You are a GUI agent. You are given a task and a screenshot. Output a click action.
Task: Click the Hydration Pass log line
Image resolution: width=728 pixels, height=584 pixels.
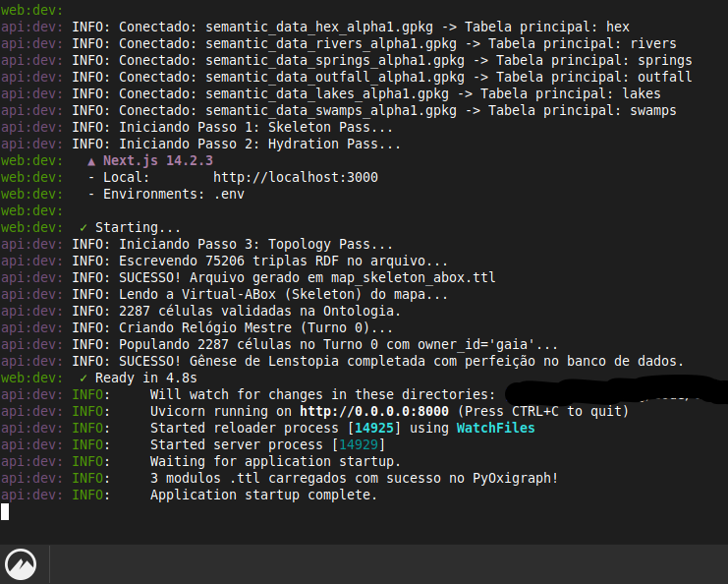click(x=237, y=144)
